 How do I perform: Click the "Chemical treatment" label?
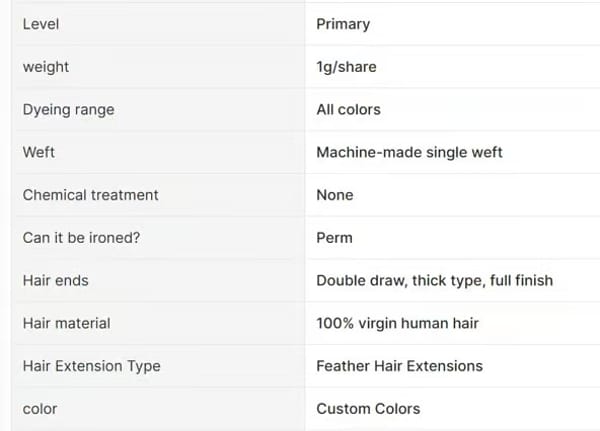tap(90, 195)
